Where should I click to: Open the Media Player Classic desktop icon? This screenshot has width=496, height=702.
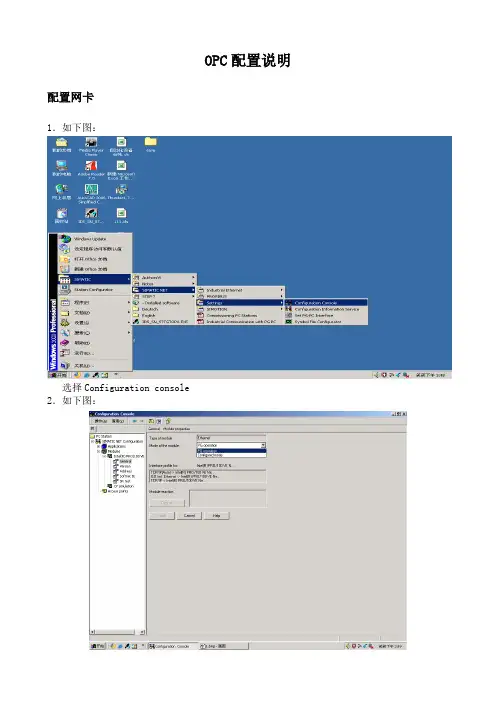pos(91,146)
